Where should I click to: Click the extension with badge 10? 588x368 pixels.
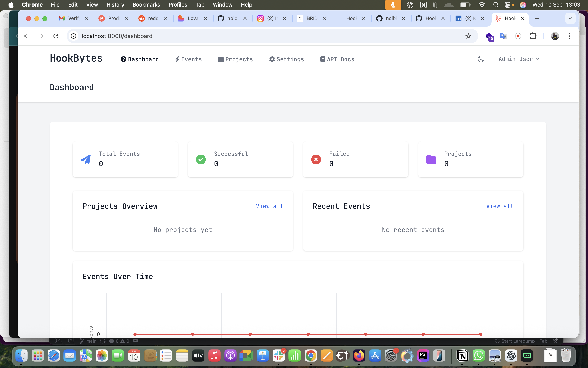[489, 37]
